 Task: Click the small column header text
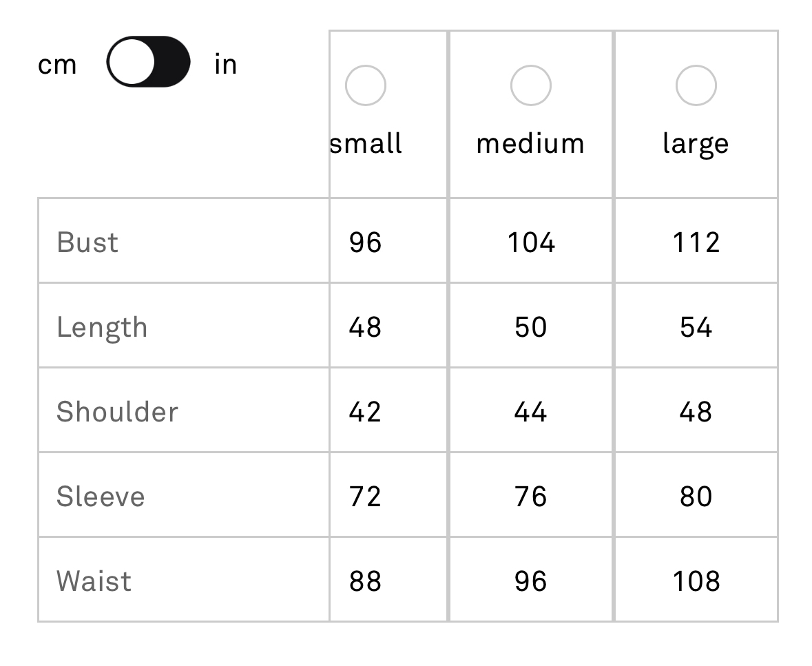tap(366, 143)
